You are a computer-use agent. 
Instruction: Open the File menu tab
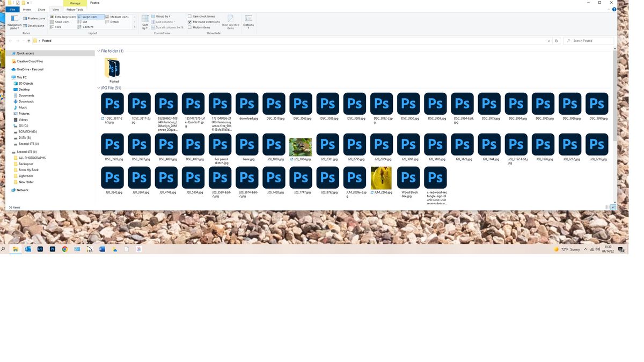tap(12, 10)
